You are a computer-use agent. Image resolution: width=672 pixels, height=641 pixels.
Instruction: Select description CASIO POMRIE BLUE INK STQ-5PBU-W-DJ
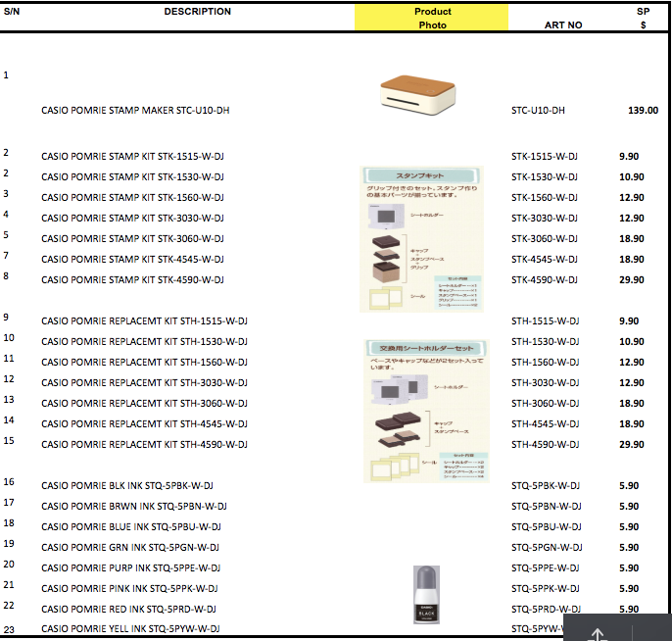(x=131, y=526)
